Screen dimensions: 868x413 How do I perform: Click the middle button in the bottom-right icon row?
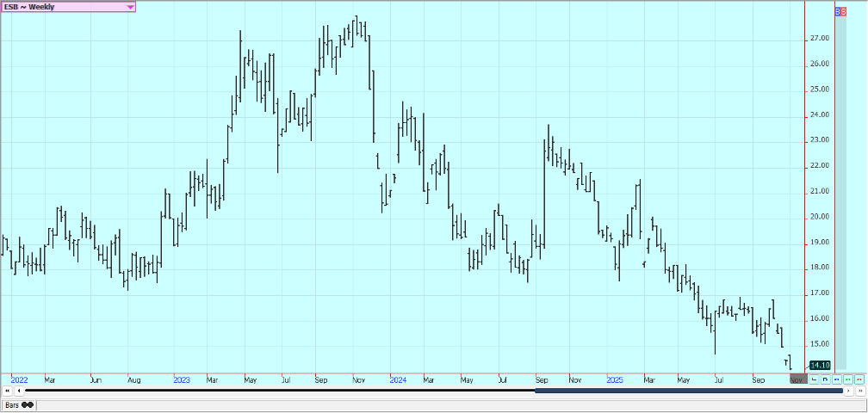click(x=836, y=379)
